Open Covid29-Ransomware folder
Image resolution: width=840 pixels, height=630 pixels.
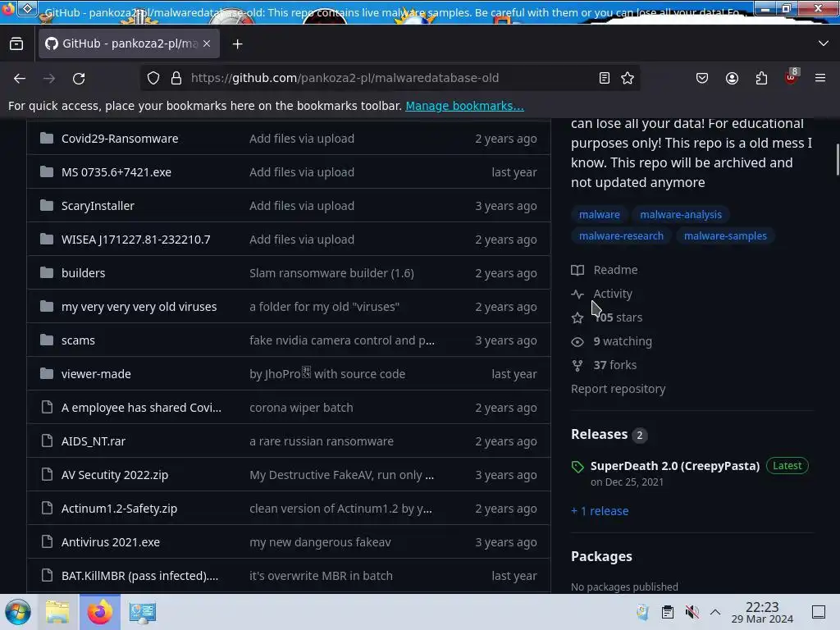point(120,138)
